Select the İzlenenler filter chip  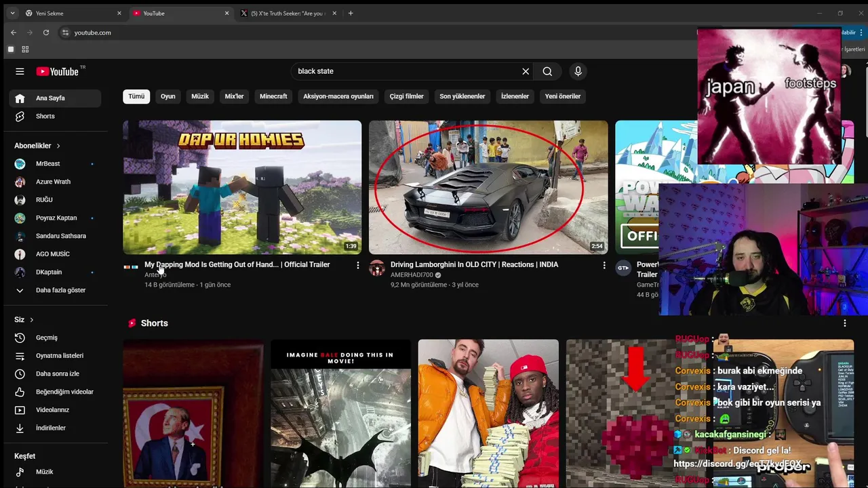pyautogui.click(x=515, y=96)
